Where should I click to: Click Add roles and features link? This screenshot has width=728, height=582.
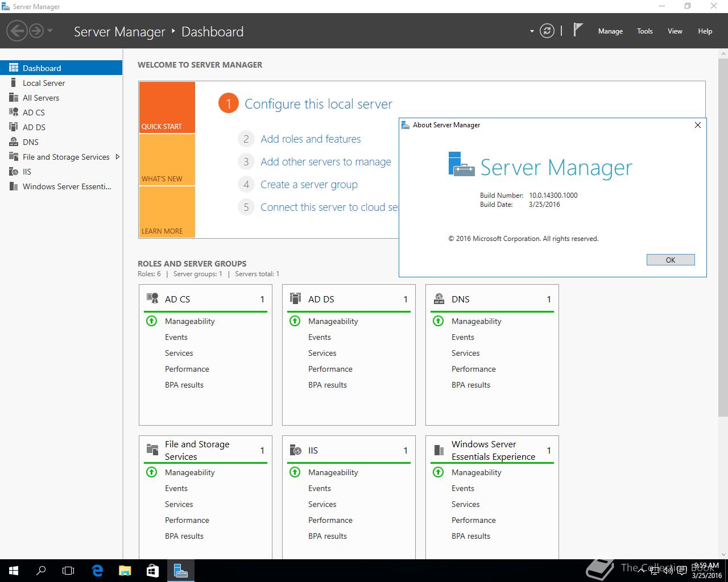coord(311,139)
